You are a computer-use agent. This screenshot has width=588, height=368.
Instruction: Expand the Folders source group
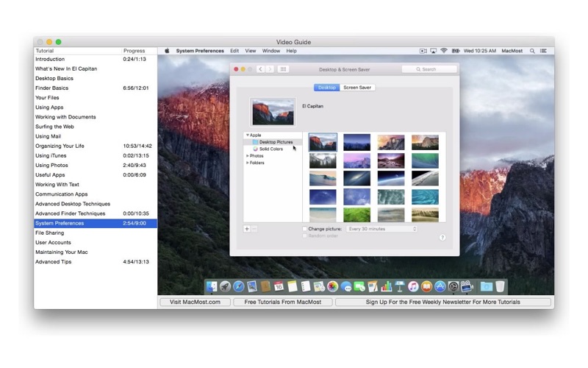[x=248, y=163]
